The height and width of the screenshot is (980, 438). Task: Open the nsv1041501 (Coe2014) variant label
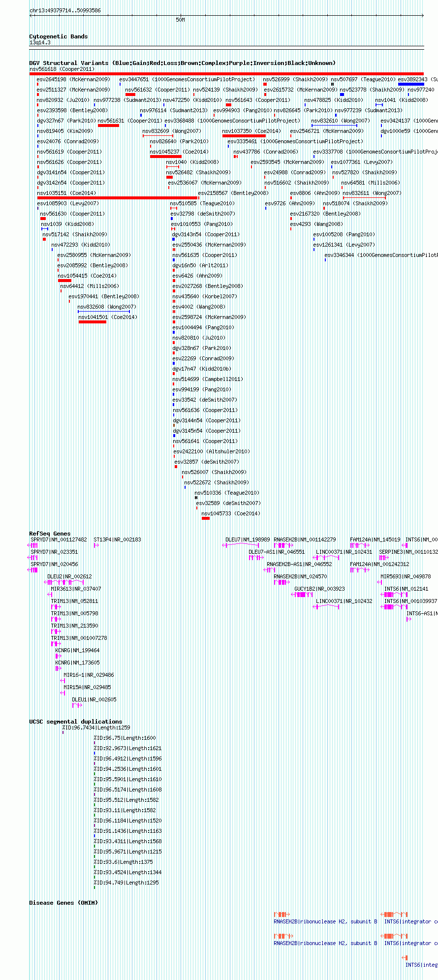point(108,317)
